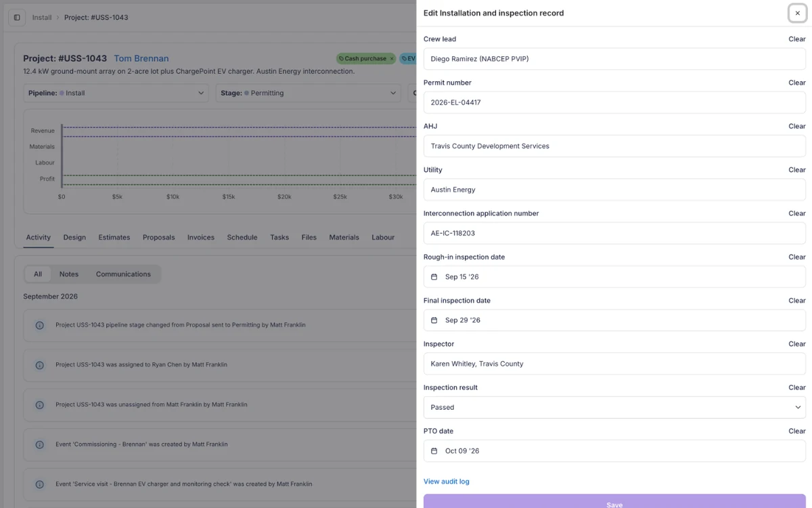Switch to the Invoices tab
812x508 pixels.
201,238
